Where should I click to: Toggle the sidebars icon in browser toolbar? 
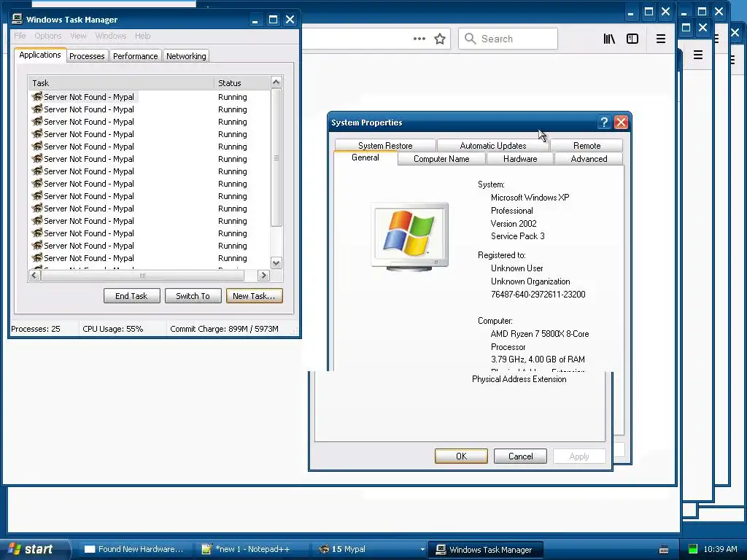coord(632,39)
